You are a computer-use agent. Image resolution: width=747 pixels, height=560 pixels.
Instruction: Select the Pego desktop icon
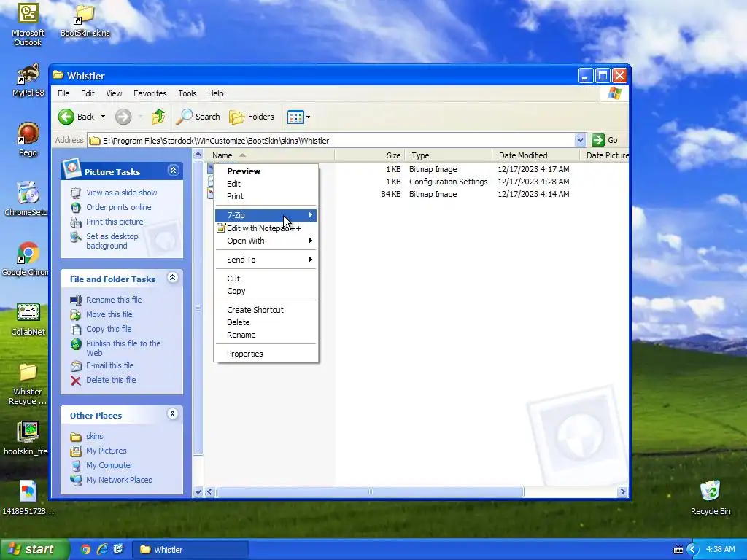(28, 139)
